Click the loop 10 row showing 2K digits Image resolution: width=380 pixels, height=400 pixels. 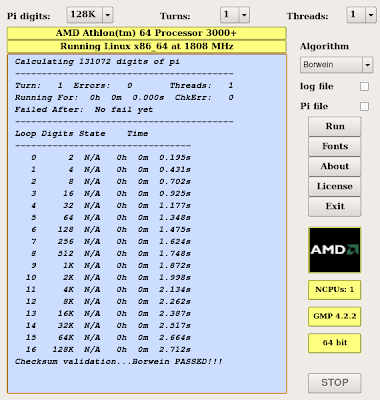(x=108, y=278)
